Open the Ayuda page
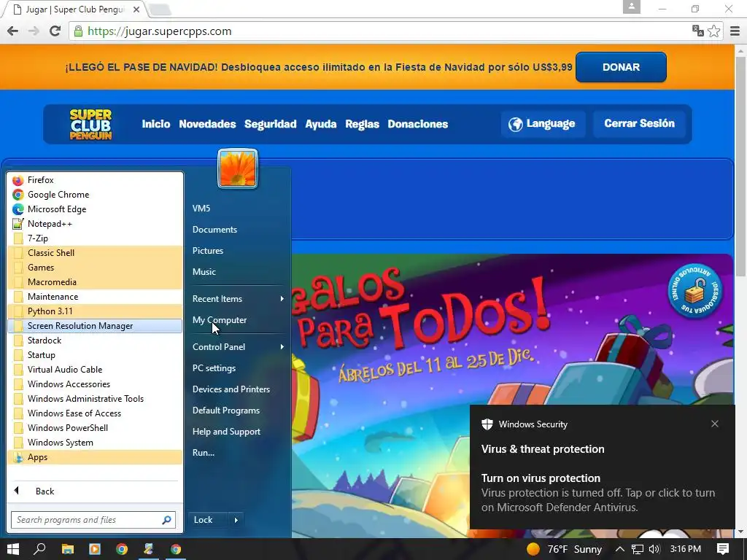 coord(321,124)
